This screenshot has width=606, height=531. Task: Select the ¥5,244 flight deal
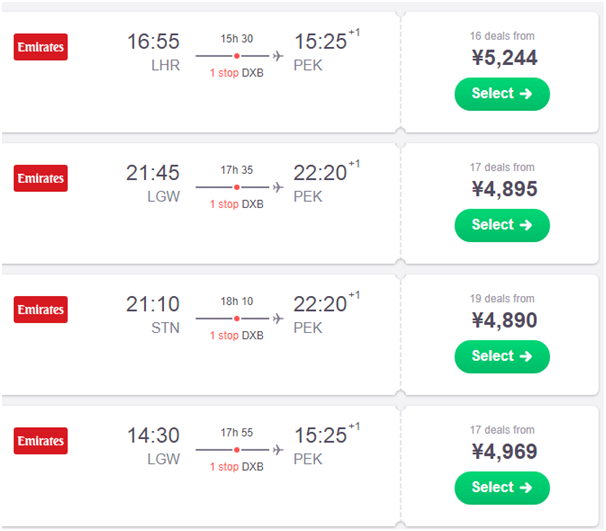(x=502, y=94)
